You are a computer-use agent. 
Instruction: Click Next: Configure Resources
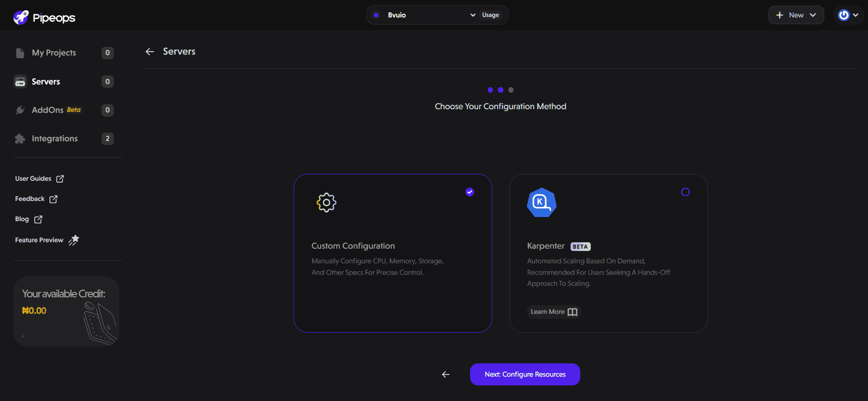click(x=525, y=374)
